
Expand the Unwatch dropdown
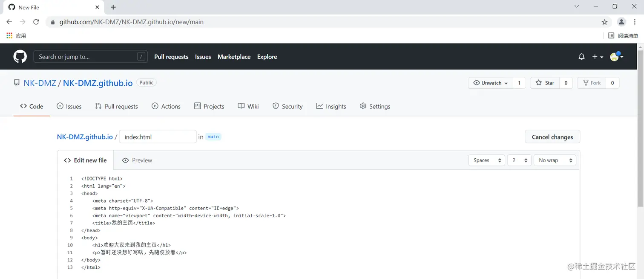(x=491, y=83)
